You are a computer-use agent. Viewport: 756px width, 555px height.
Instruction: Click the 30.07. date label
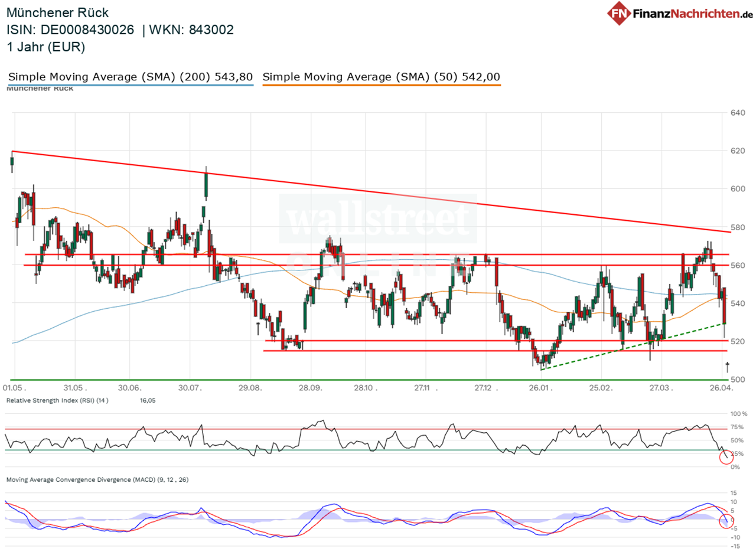click(x=190, y=389)
